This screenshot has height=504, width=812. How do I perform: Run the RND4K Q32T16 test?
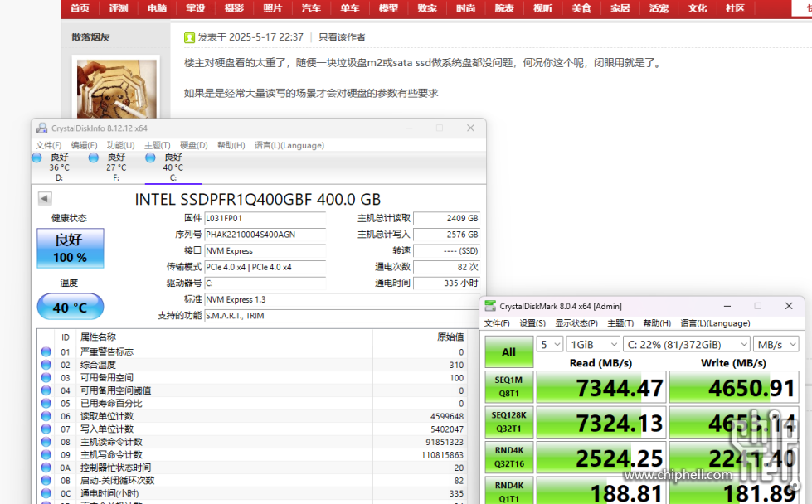click(x=508, y=458)
